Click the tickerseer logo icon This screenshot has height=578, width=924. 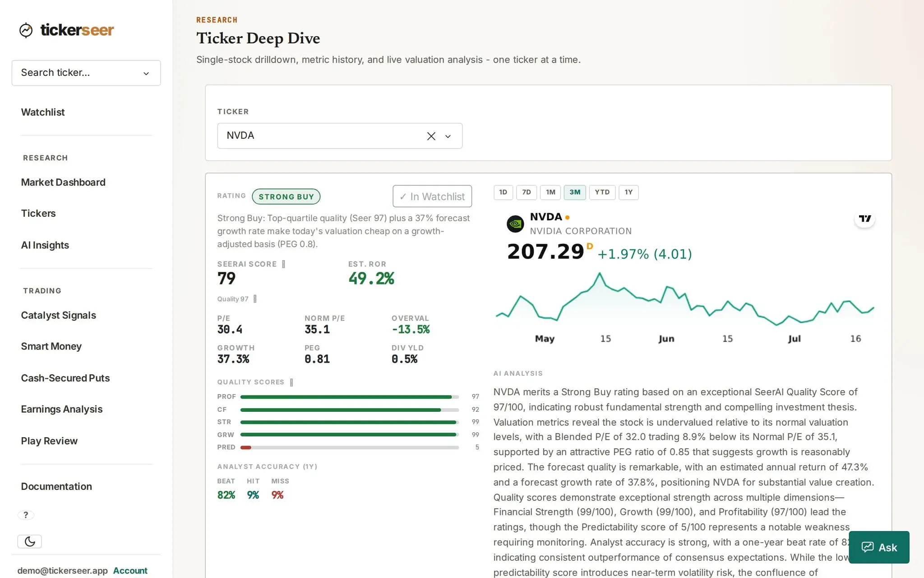(x=26, y=30)
